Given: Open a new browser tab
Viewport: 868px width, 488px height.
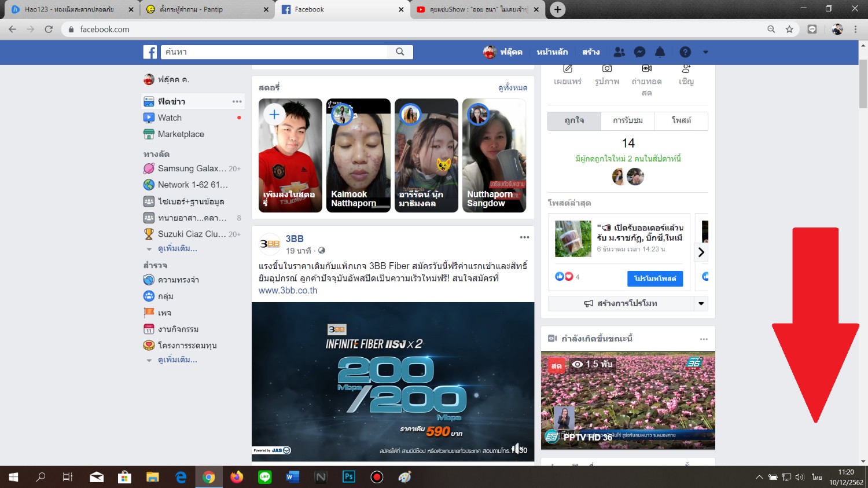Looking at the screenshot, I should point(557,9).
